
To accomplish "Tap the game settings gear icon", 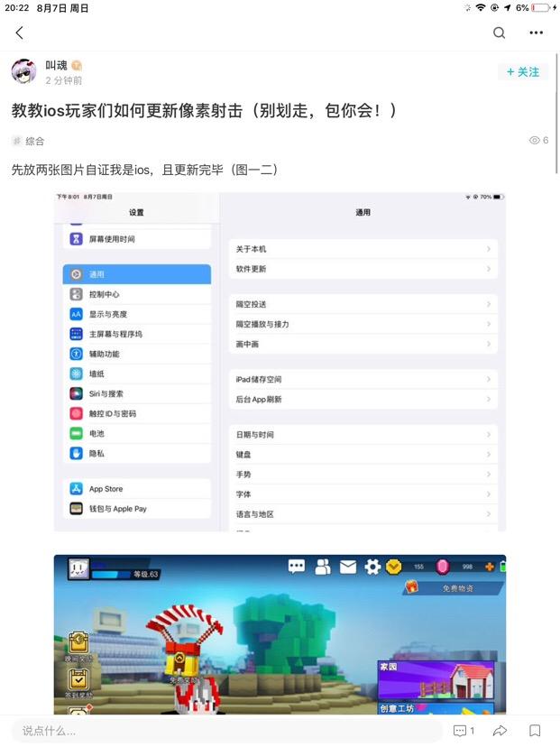I will (372, 567).
